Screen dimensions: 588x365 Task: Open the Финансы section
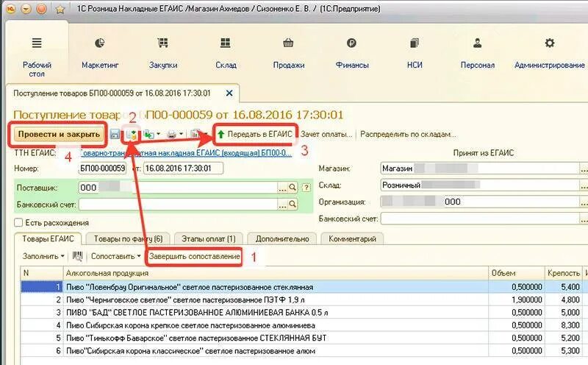point(352,53)
